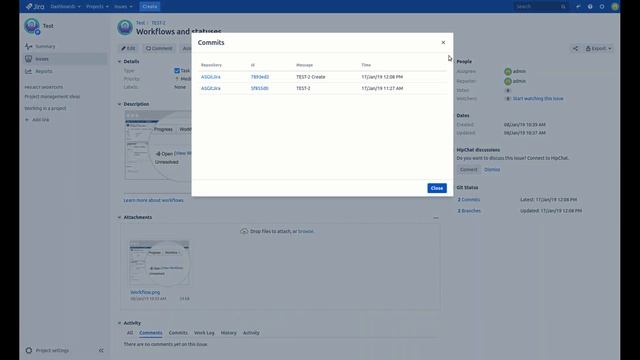Click Add link in the sidebar
The width and height of the screenshot is (640, 360).
tap(38, 120)
